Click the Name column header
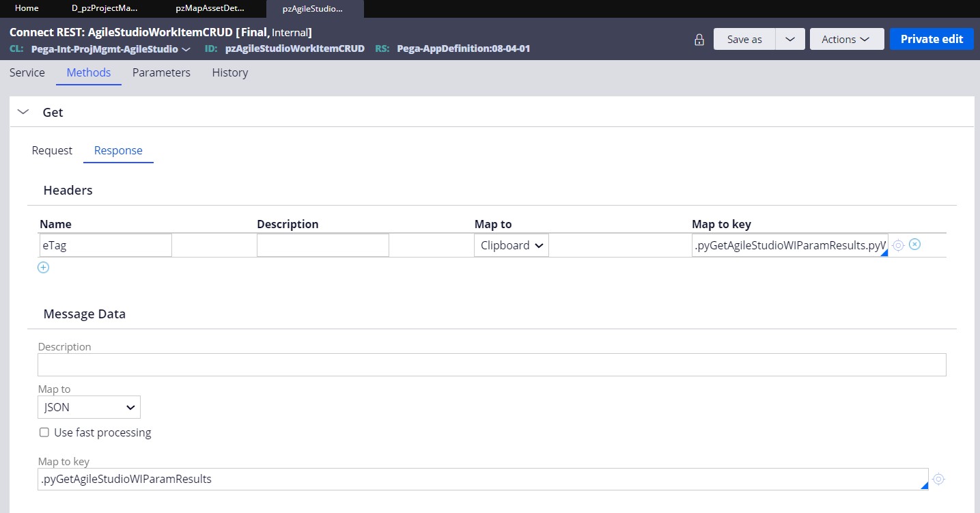Viewport: 980px width, 513px height. [55, 224]
